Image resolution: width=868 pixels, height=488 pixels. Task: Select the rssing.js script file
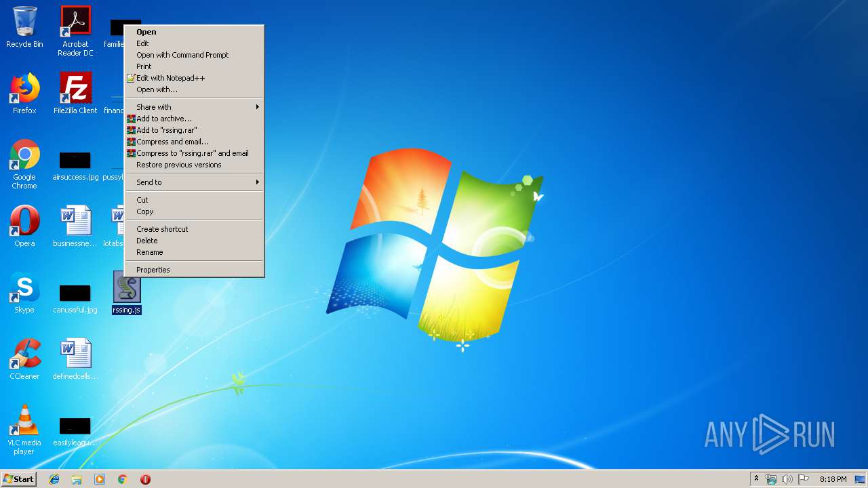[x=127, y=293]
